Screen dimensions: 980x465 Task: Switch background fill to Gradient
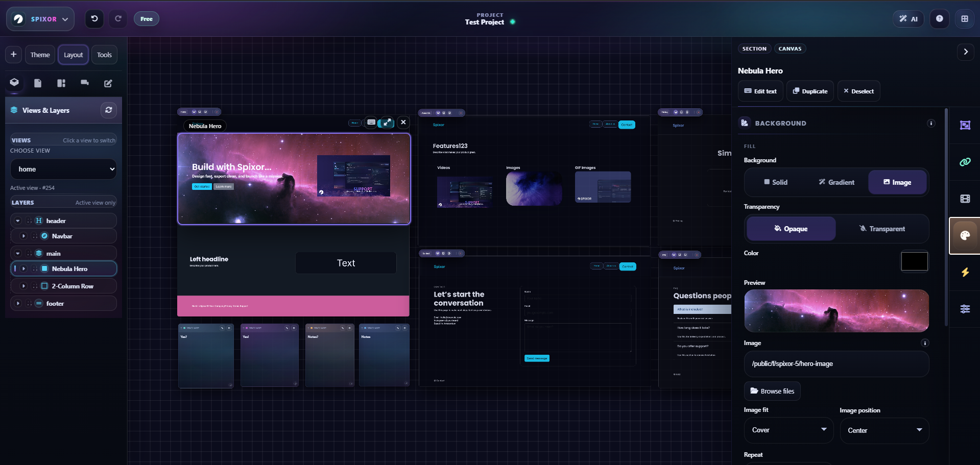[x=835, y=182]
